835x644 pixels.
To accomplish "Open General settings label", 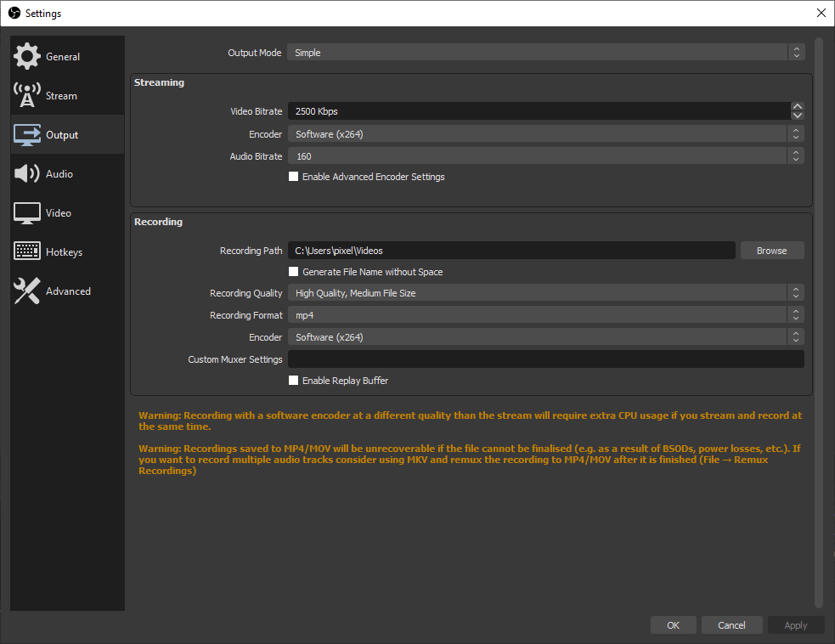I will click(x=63, y=56).
